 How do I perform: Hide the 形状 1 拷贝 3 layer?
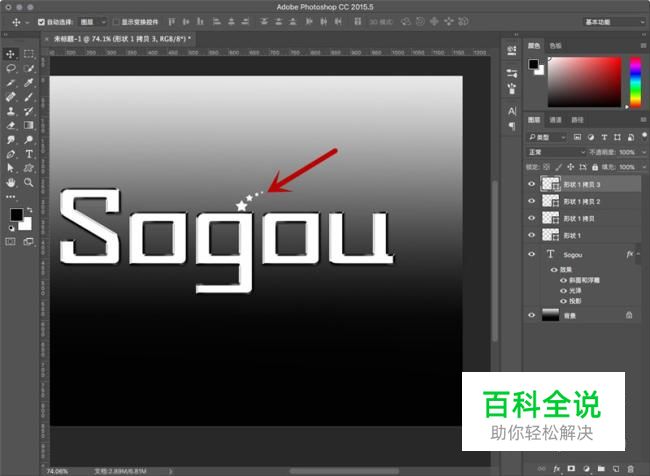[x=531, y=184]
